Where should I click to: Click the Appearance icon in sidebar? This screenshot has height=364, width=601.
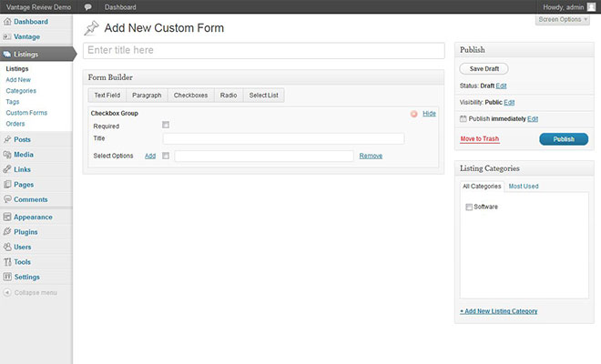pos(7,217)
